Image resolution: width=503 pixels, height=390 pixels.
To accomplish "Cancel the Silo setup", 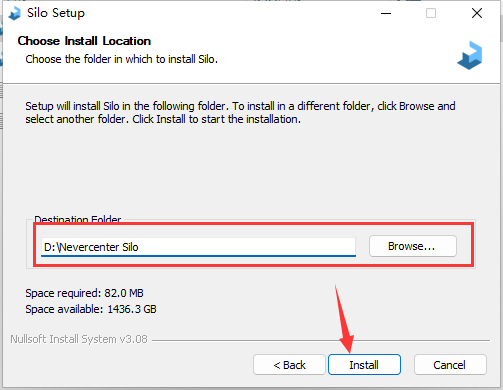I will (x=450, y=365).
